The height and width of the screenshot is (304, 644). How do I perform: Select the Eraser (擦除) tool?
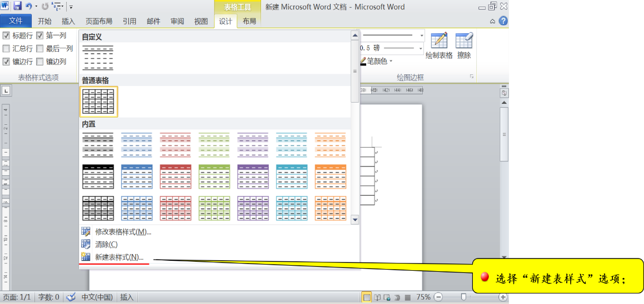[464, 45]
